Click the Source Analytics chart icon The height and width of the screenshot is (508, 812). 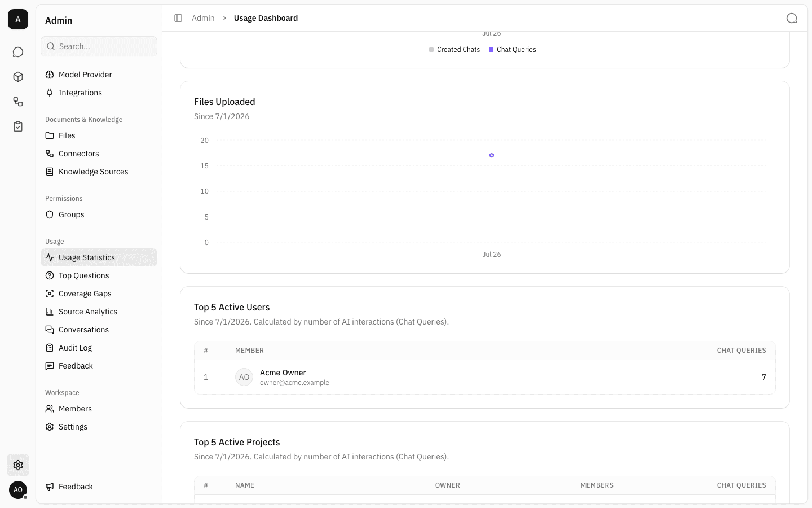50,312
